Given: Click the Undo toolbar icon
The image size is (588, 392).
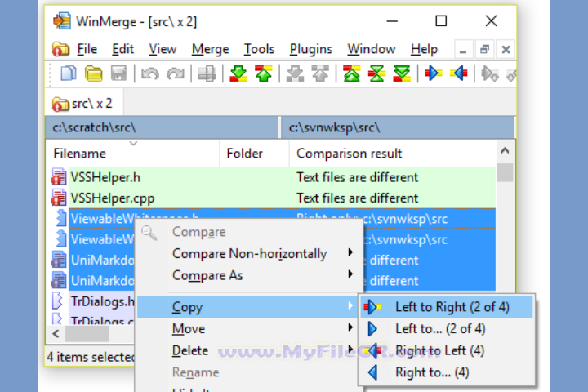Looking at the screenshot, I should (150, 73).
